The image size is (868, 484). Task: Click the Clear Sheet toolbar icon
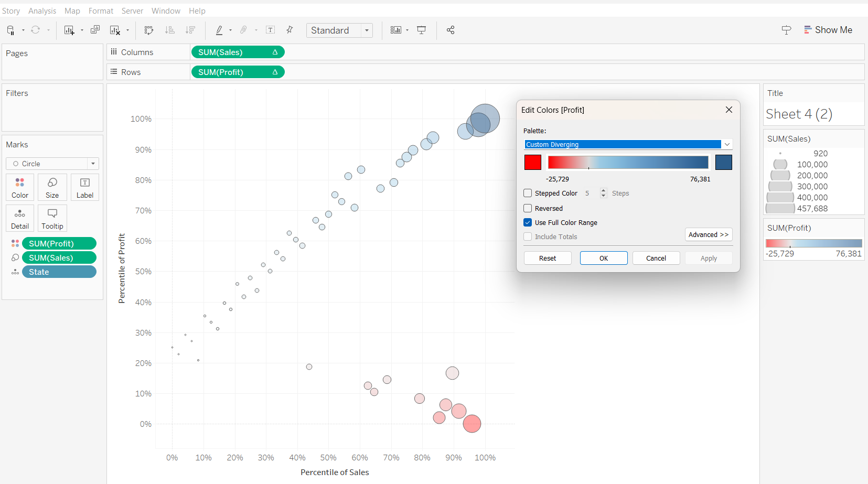click(x=115, y=30)
